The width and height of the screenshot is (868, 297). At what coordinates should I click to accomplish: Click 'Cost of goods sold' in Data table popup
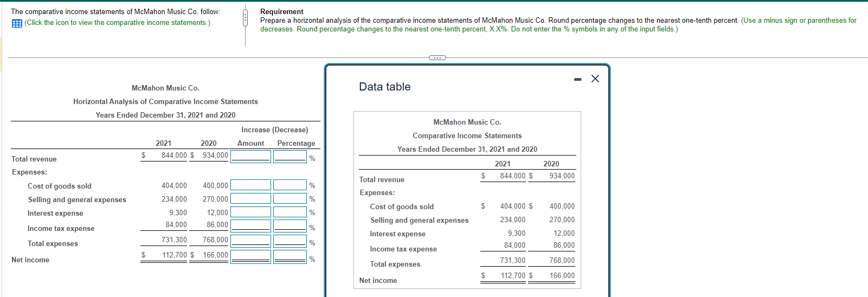point(402,206)
